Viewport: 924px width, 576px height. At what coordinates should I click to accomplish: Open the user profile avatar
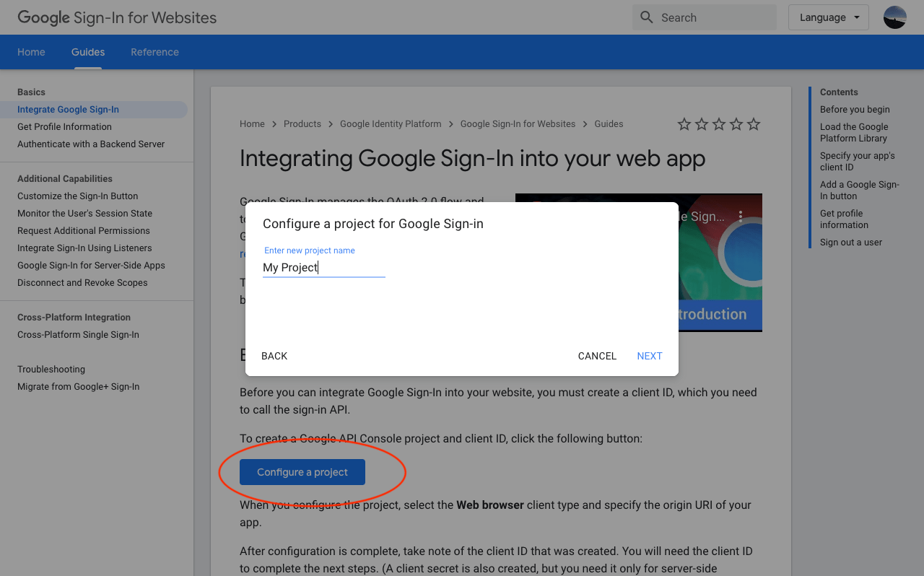895,17
